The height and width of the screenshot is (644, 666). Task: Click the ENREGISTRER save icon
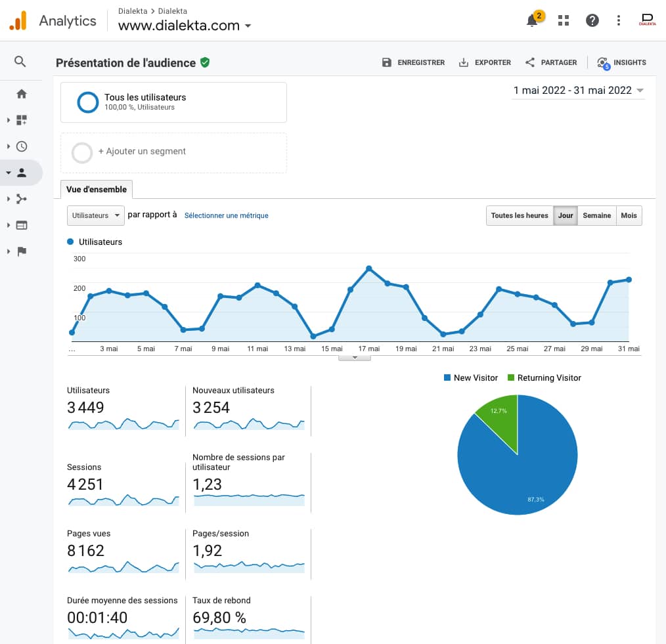click(x=386, y=62)
